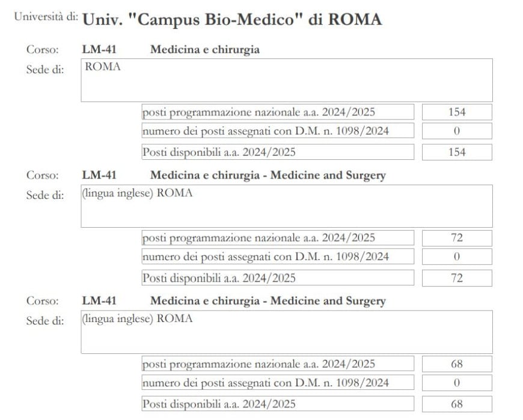Click the LM-41 code of the Italian-only course

[99, 50]
